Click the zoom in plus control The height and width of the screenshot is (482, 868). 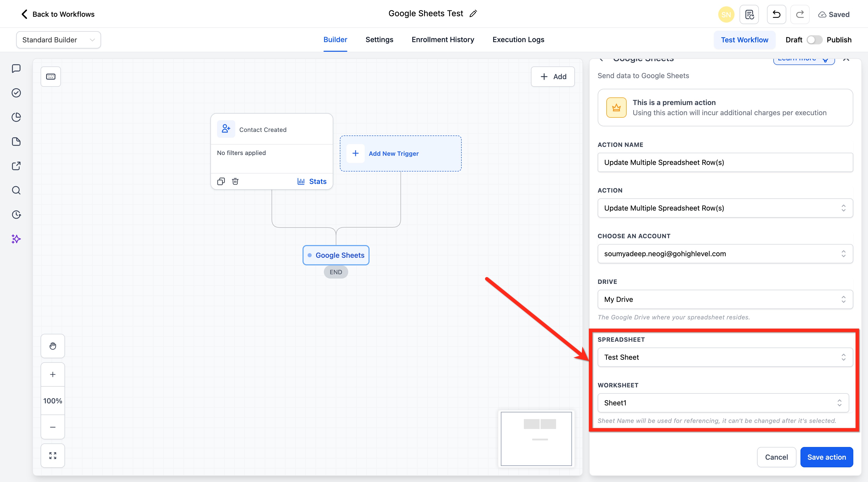click(53, 374)
